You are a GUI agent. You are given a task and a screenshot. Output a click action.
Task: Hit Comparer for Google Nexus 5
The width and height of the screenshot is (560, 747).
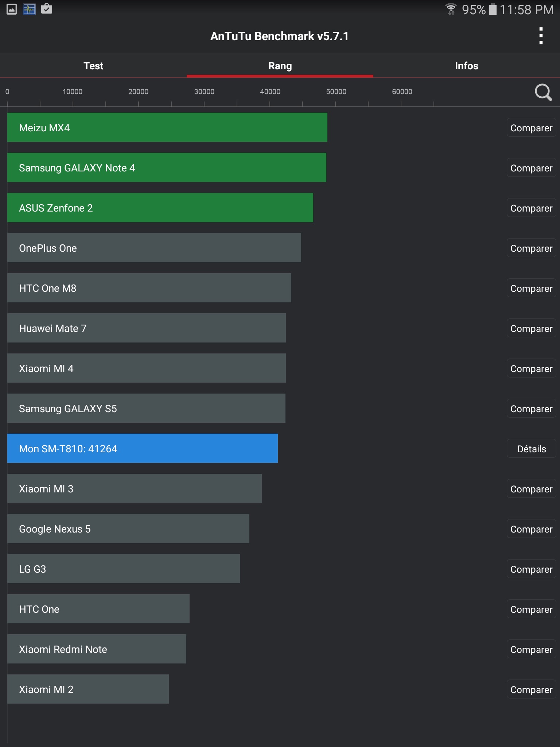(531, 529)
